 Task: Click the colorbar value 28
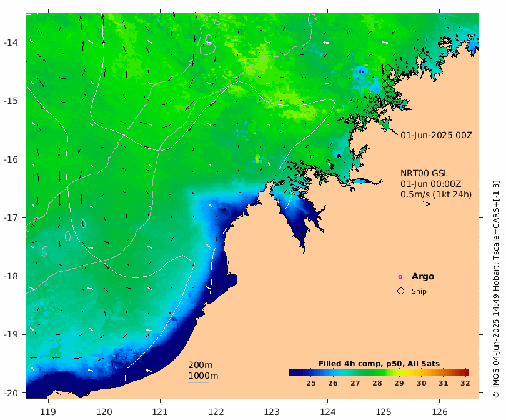(377, 383)
